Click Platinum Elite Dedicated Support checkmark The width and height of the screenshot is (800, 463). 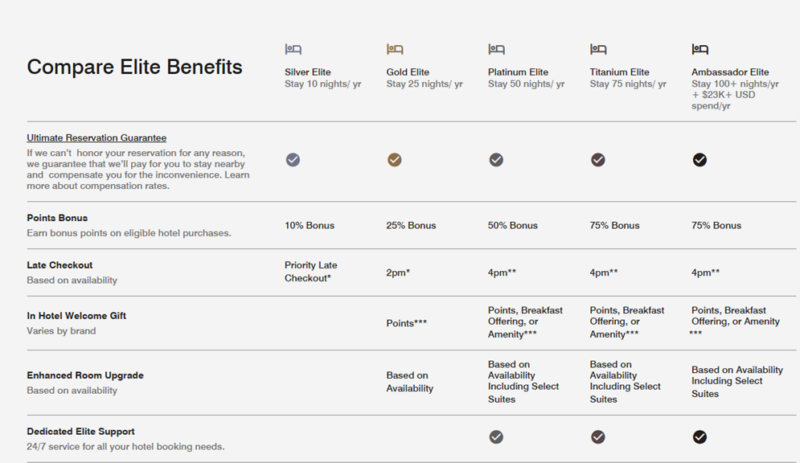[496, 437]
